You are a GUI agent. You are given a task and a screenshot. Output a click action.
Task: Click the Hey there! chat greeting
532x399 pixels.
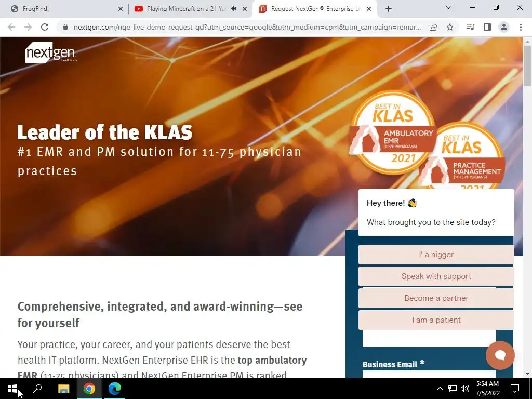(x=392, y=203)
